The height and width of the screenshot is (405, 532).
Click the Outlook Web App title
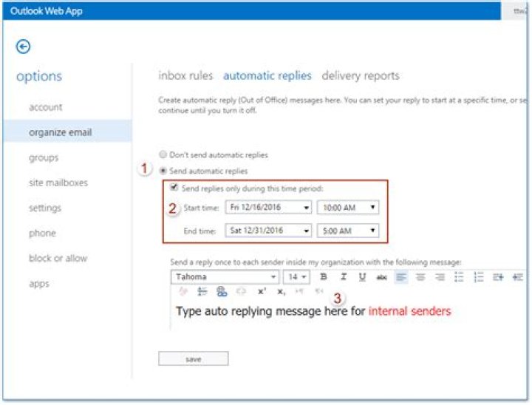(x=46, y=11)
